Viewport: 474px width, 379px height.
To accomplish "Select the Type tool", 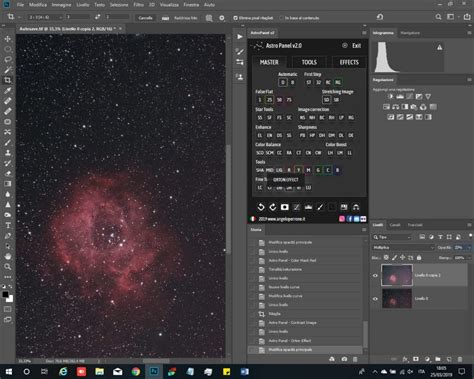I will point(7,225).
